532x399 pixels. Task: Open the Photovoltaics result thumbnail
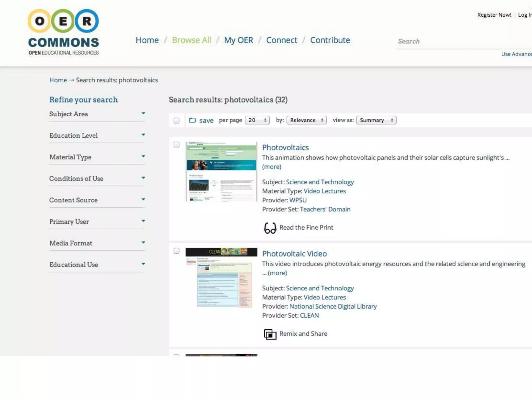click(x=221, y=171)
